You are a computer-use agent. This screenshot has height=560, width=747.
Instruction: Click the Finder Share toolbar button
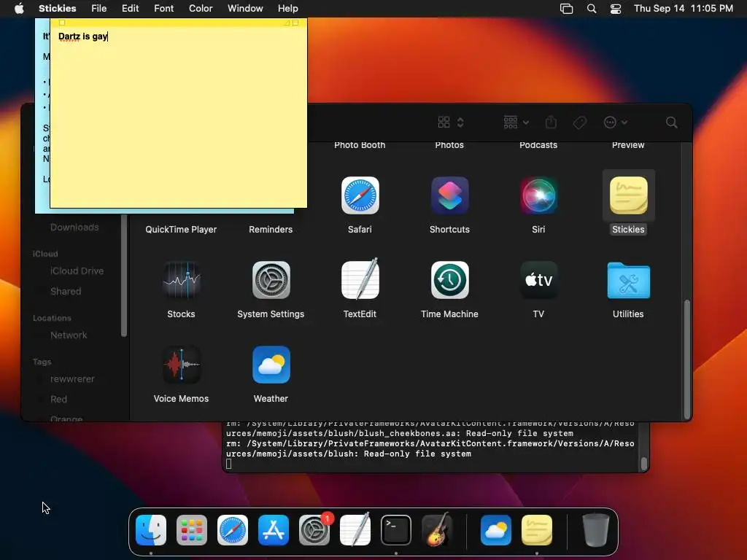point(551,122)
